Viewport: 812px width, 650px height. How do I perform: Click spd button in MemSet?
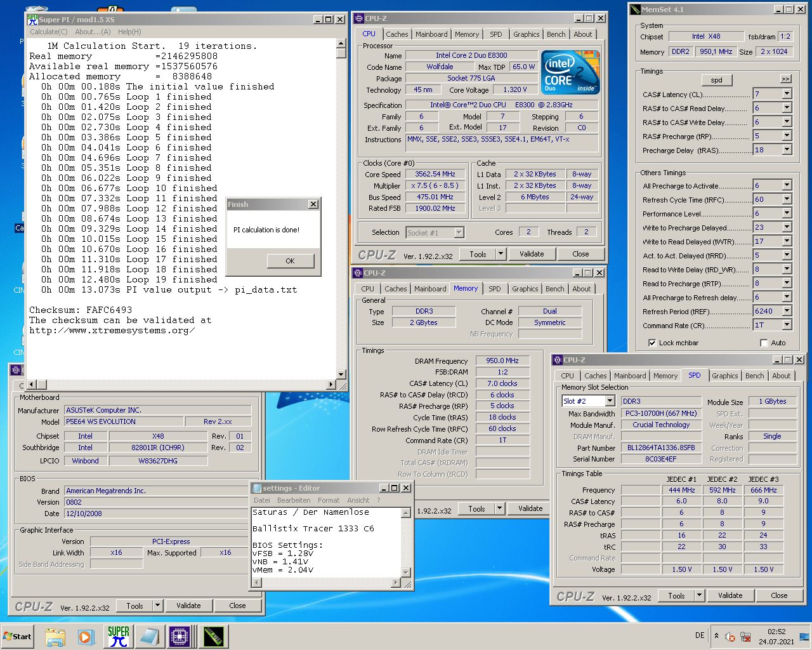click(716, 80)
